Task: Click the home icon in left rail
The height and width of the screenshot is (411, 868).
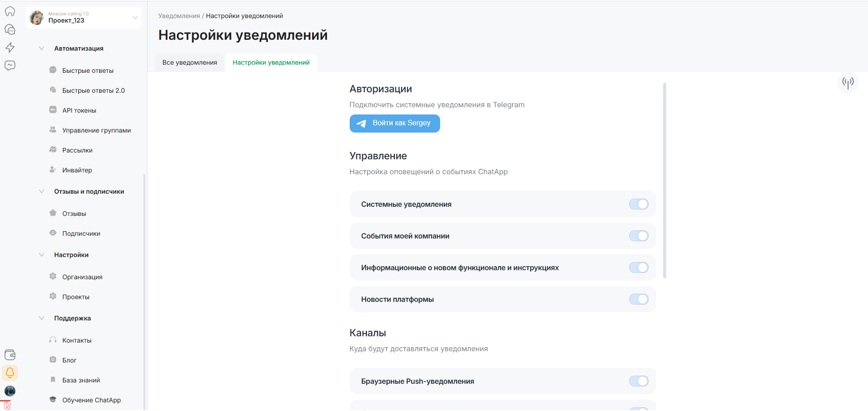Action: coord(10,11)
